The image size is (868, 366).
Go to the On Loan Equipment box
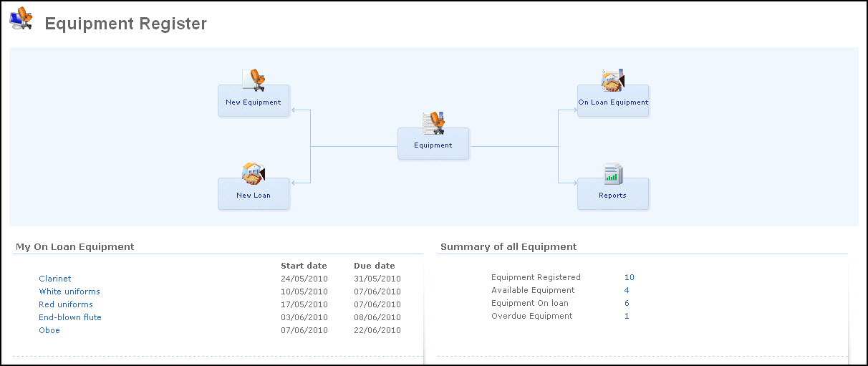(613, 102)
